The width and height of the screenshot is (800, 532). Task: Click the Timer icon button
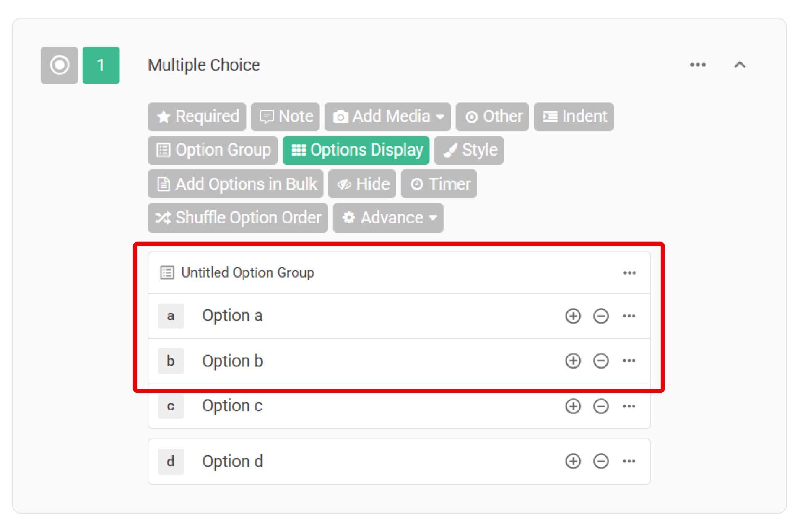(x=416, y=184)
